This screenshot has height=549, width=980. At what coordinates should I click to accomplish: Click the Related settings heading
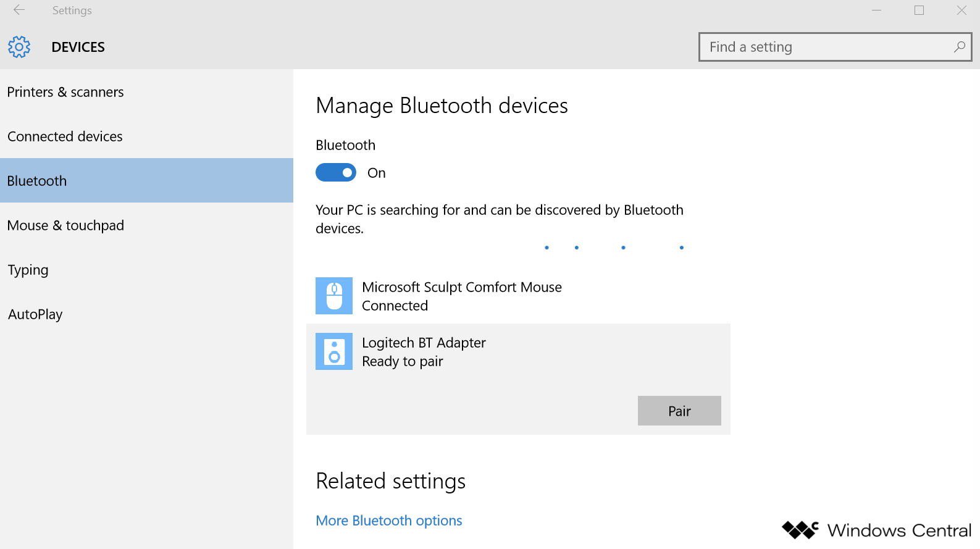tap(390, 481)
